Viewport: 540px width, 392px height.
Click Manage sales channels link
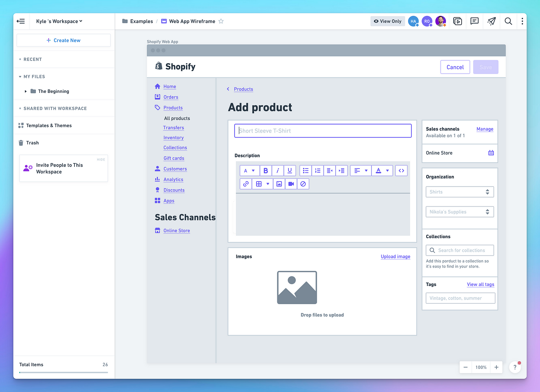(485, 129)
